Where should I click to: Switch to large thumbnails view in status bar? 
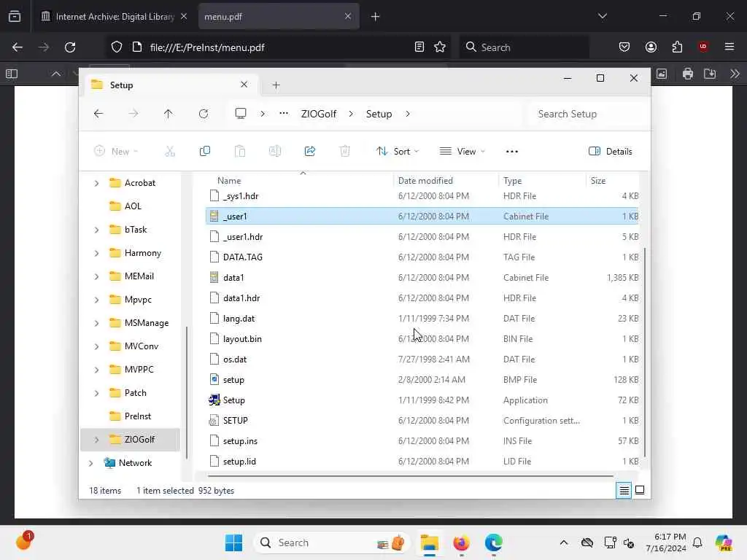pyautogui.click(x=640, y=490)
